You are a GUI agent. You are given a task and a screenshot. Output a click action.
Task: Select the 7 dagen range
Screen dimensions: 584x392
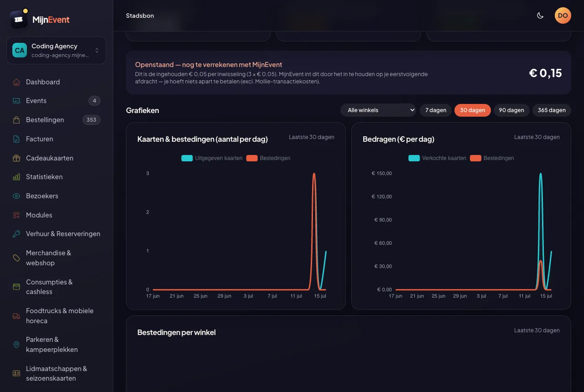436,110
